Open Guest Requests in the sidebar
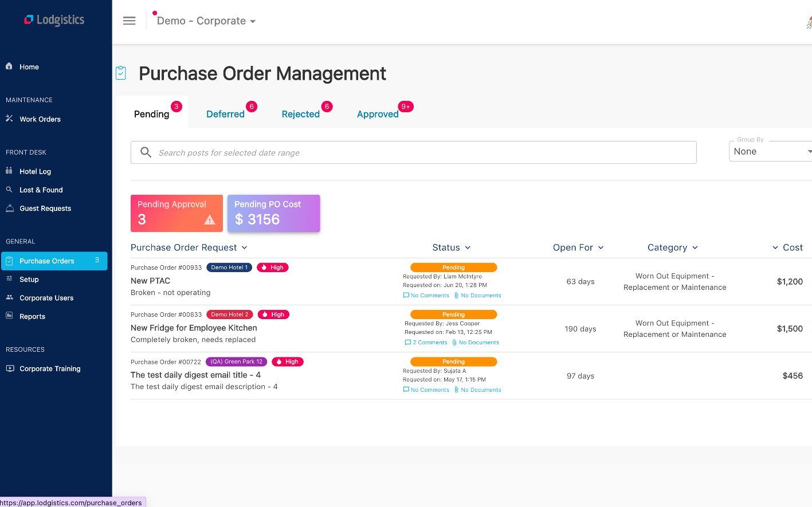The height and width of the screenshot is (507, 812). (45, 209)
